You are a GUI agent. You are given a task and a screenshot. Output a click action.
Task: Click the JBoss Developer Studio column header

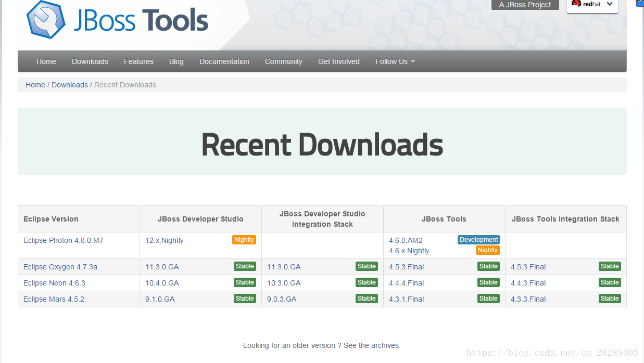200,219
